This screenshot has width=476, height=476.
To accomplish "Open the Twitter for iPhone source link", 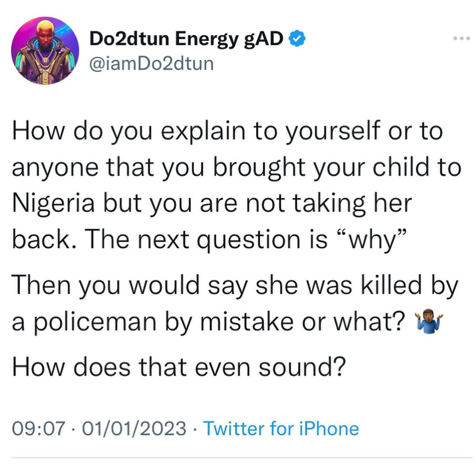I will (281, 428).
